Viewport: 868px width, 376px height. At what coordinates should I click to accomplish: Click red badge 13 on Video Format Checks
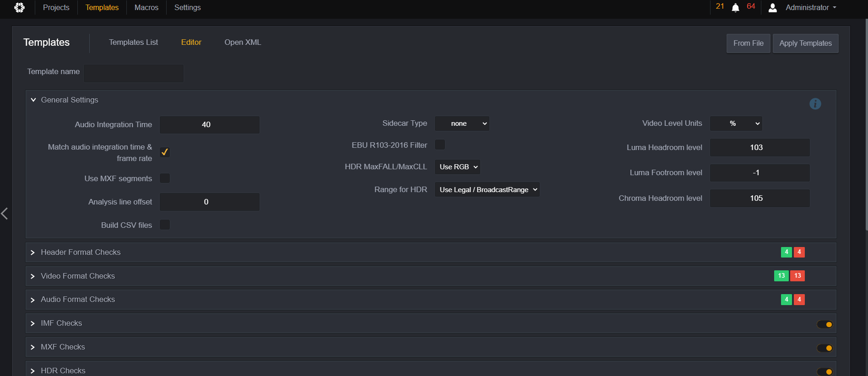click(x=797, y=276)
